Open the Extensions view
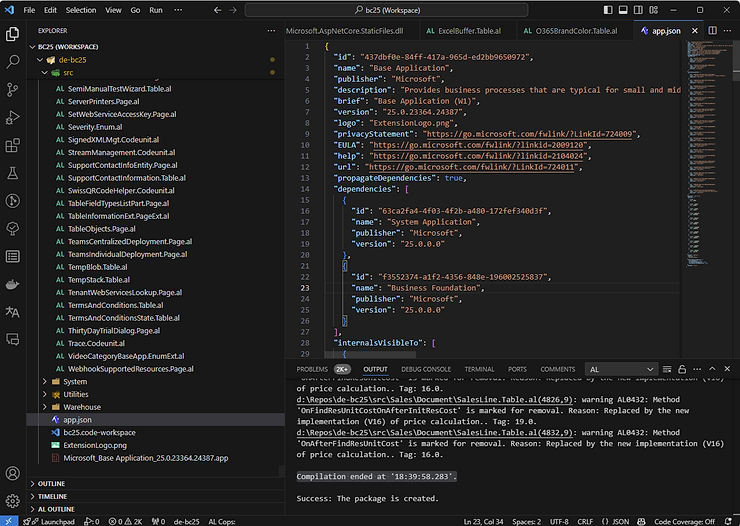The height and width of the screenshot is (526, 740). (13, 146)
